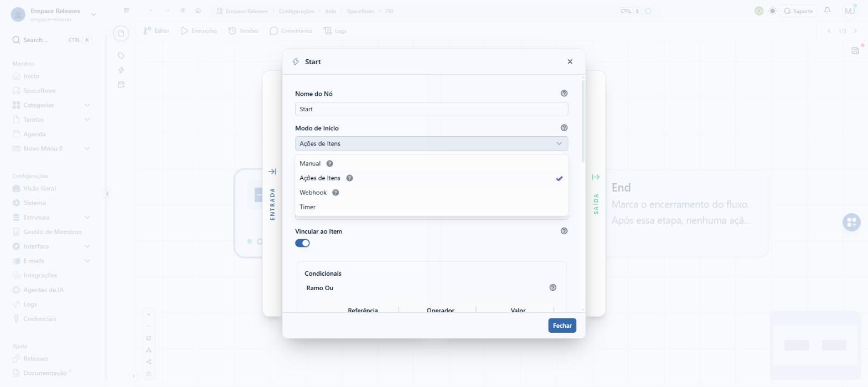Open Documentação link in Ajuda section
Viewport: 868px width, 387px height.
(44, 373)
